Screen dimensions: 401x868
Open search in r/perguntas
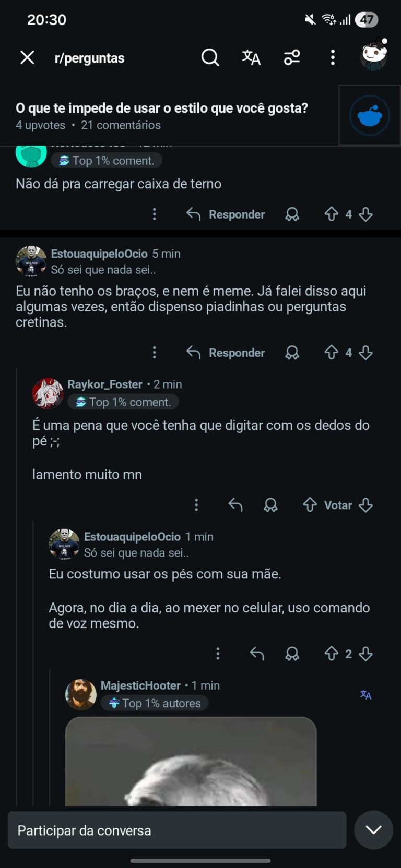click(x=210, y=57)
